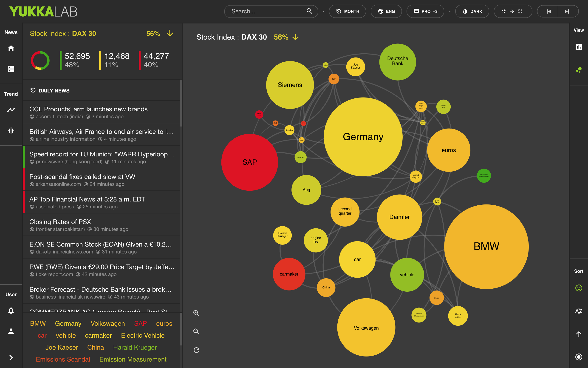Click the red carmaker bubble

(x=289, y=274)
